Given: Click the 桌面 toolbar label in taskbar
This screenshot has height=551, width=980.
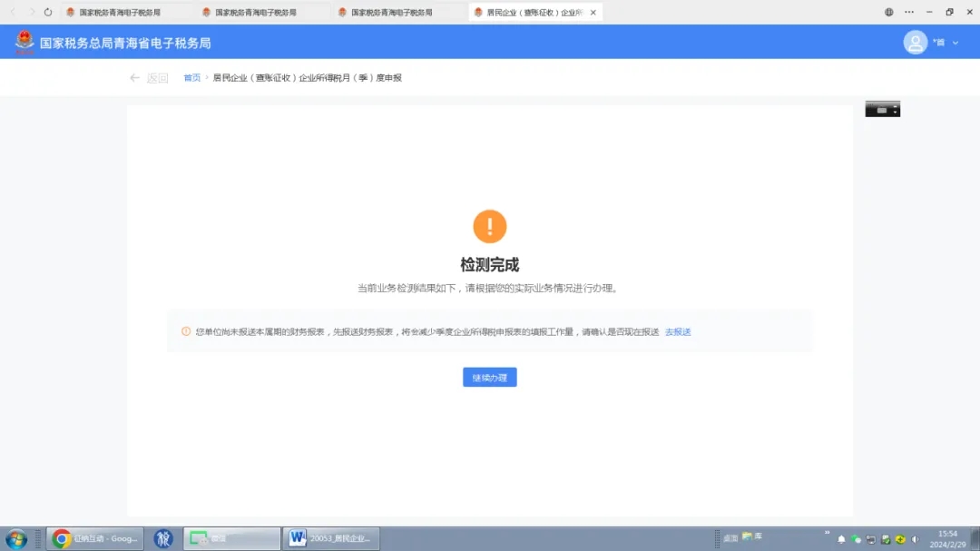Looking at the screenshot, I should [x=730, y=538].
